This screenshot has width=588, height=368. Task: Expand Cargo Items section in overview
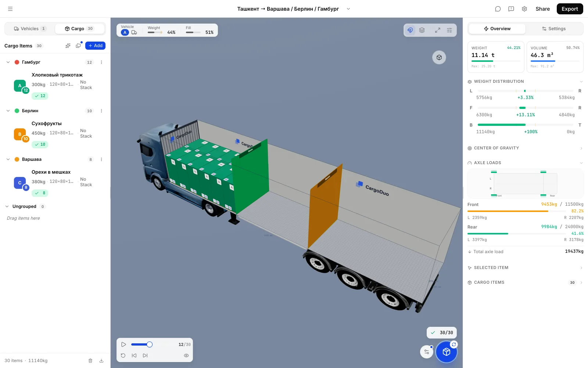point(581,283)
